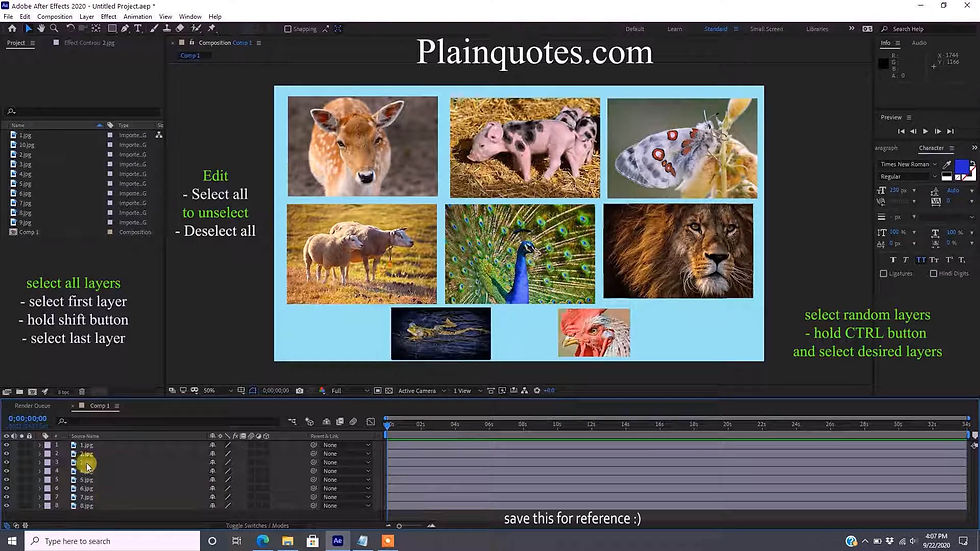Click the Home icon in the toolbar
Image resolution: width=980 pixels, height=551 pixels.
click(12, 29)
